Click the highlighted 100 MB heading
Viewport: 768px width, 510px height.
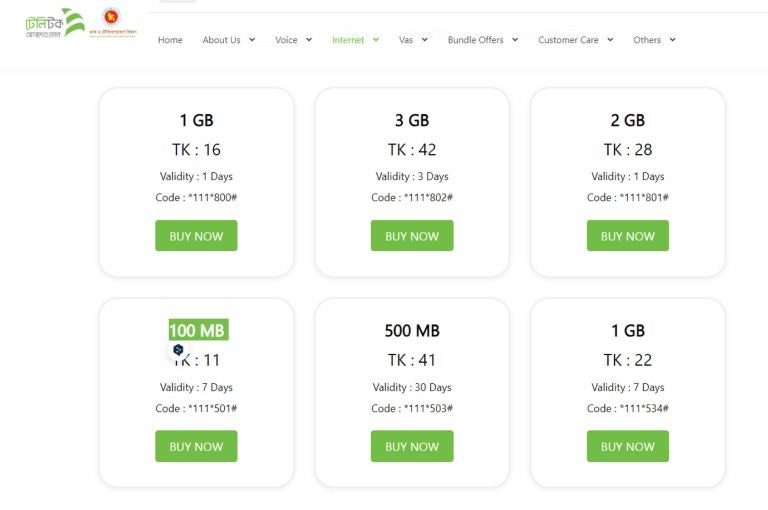pos(198,330)
